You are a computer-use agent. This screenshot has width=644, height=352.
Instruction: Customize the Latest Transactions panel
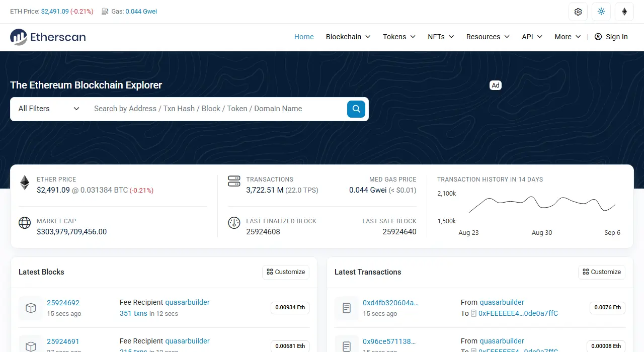pos(602,272)
